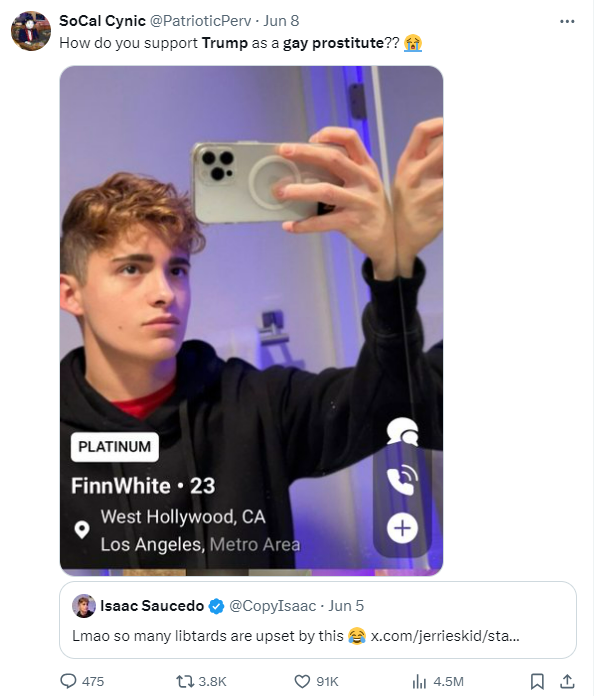Click the repost arrows icon
This screenshot has width=597, height=696.
(x=185, y=681)
